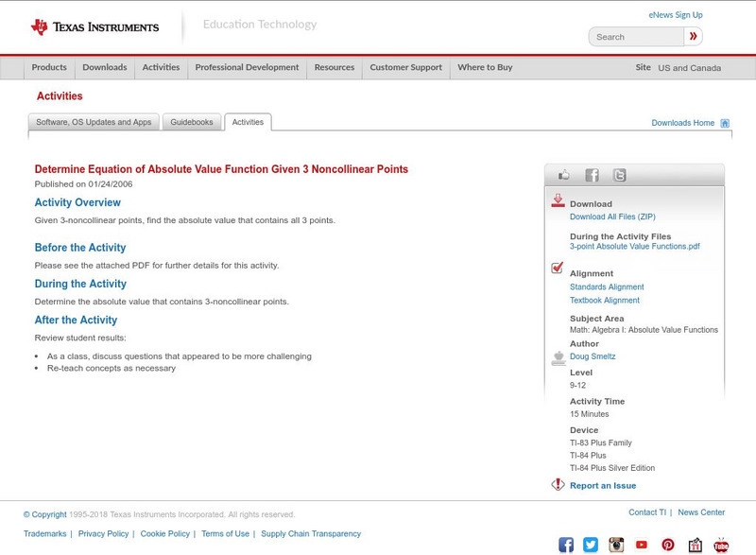Click the TI gift box footer icon

[x=695, y=545]
